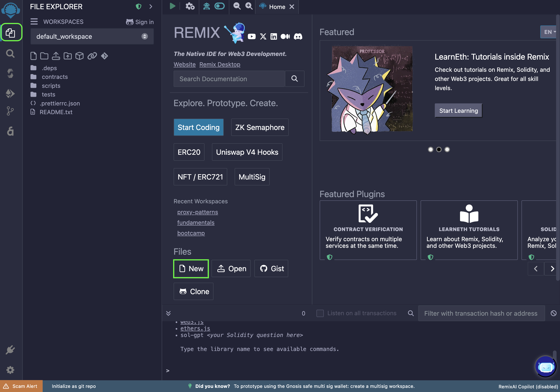560x392 pixels.
Task: Select first carousel dot under Featured
Action: click(x=430, y=149)
